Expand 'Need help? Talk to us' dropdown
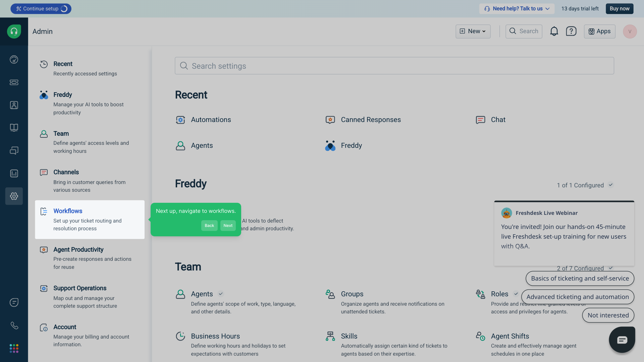 click(x=517, y=9)
